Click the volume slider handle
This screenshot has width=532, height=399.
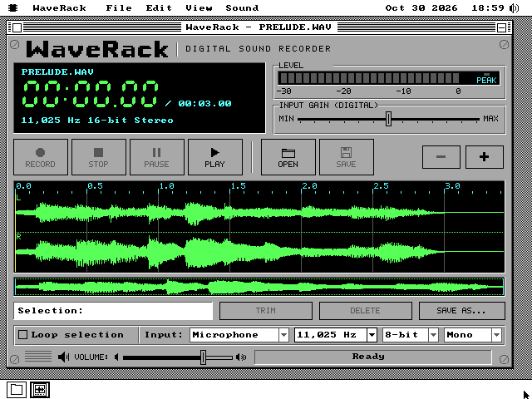(203, 357)
